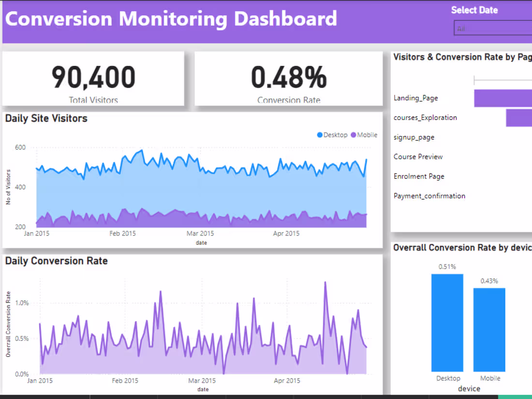The width and height of the screenshot is (532, 399).
Task: Click the Feb 2015 axis label on Daily Site Visitors
Action: (122, 233)
